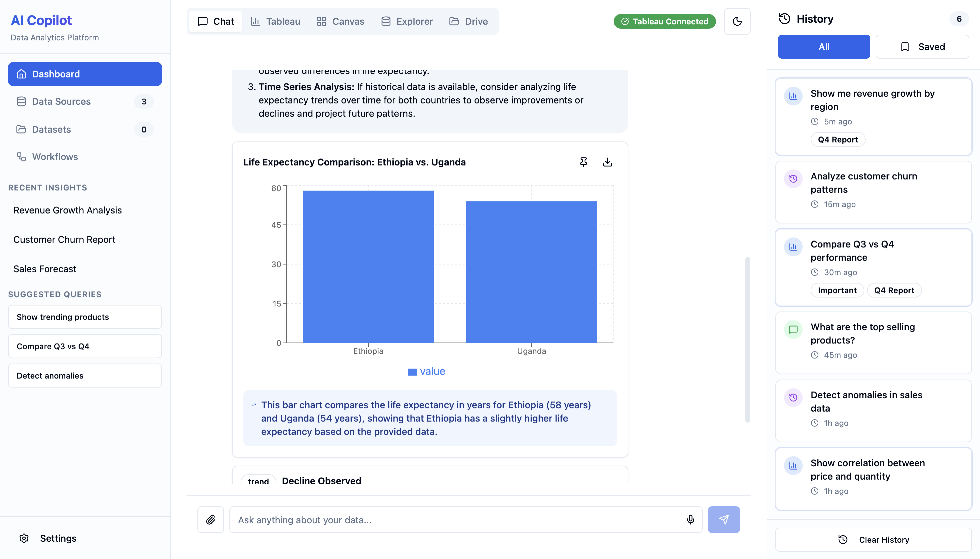Screen dimensions: 980x559
Task: Open the Customer Churn Report insight
Action: point(64,239)
